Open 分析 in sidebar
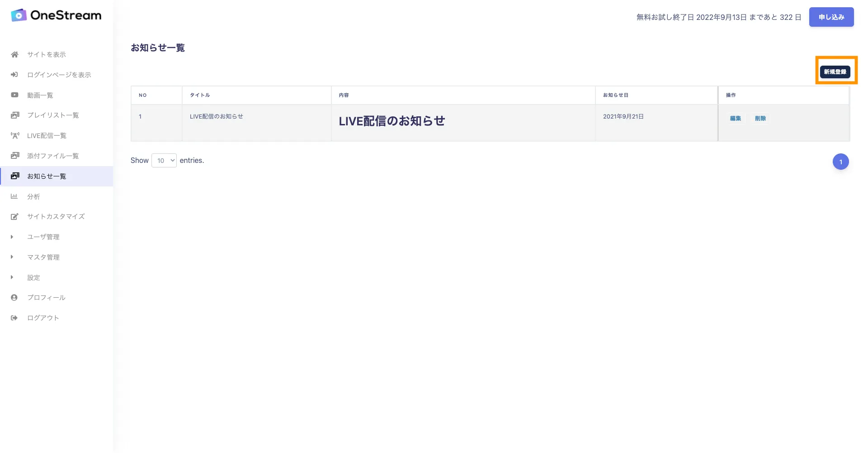This screenshot has width=868, height=453. point(33,196)
